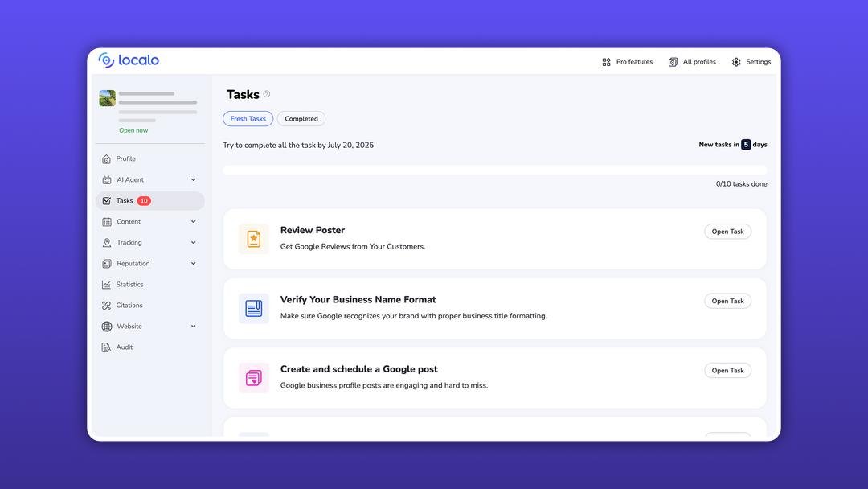Click the Content calendar icon

point(107,222)
